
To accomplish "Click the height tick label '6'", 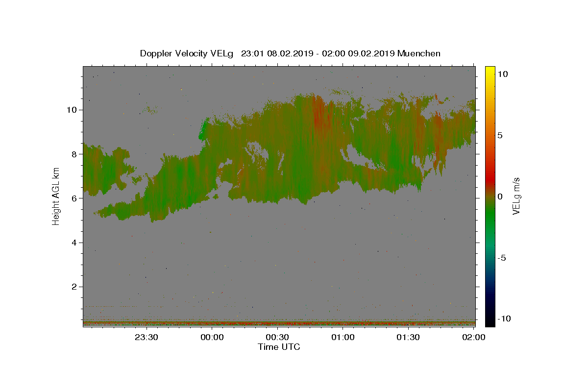I will [x=75, y=198].
